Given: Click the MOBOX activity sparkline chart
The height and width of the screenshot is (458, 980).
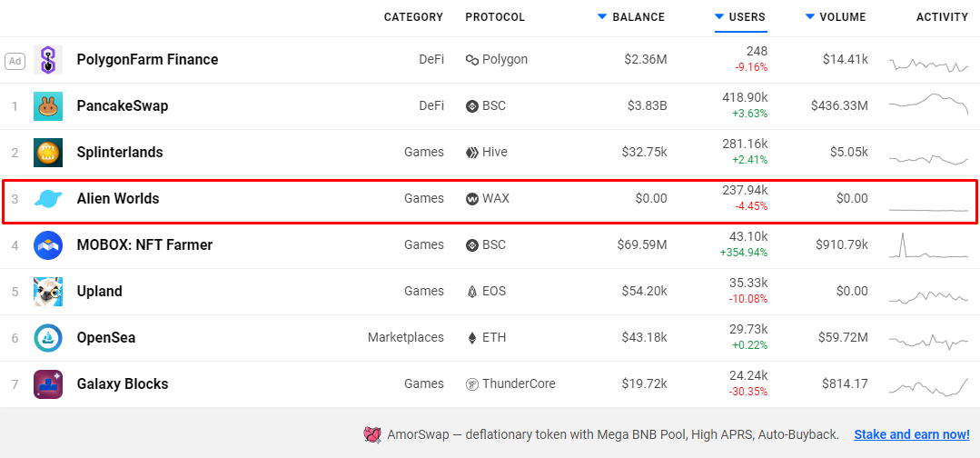Looking at the screenshot, I should (x=929, y=247).
